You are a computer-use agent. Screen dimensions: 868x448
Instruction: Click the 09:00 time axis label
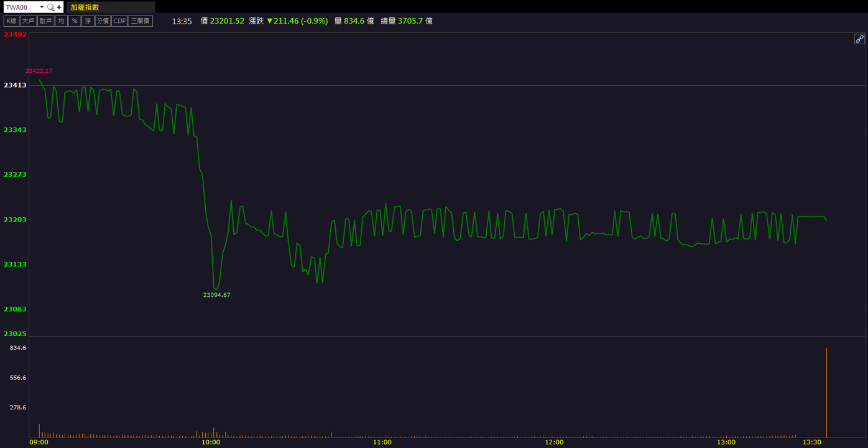pyautogui.click(x=39, y=442)
